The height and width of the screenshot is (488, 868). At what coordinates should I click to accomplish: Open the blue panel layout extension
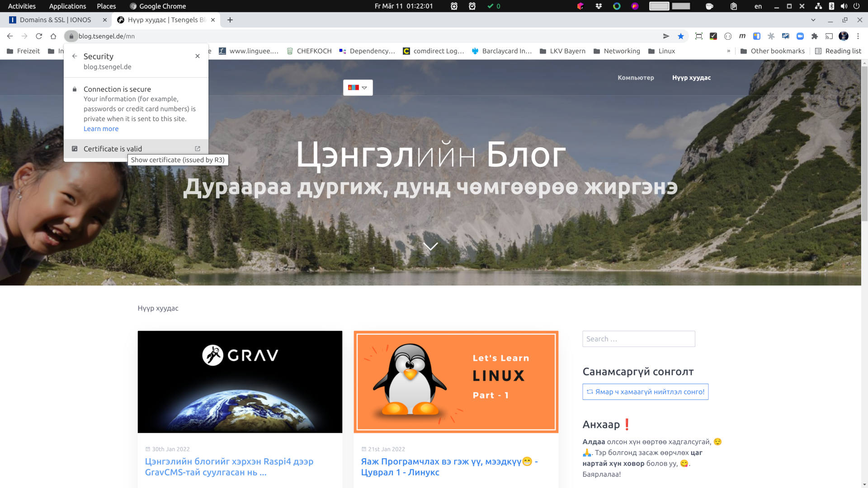coord(757,36)
